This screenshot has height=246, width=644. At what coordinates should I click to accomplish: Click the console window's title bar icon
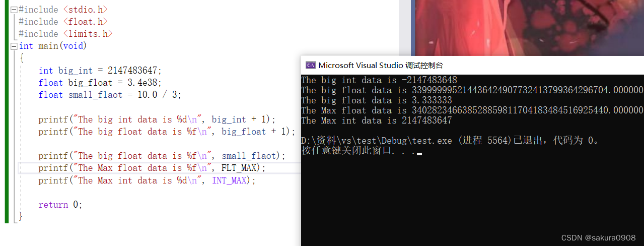coord(311,65)
